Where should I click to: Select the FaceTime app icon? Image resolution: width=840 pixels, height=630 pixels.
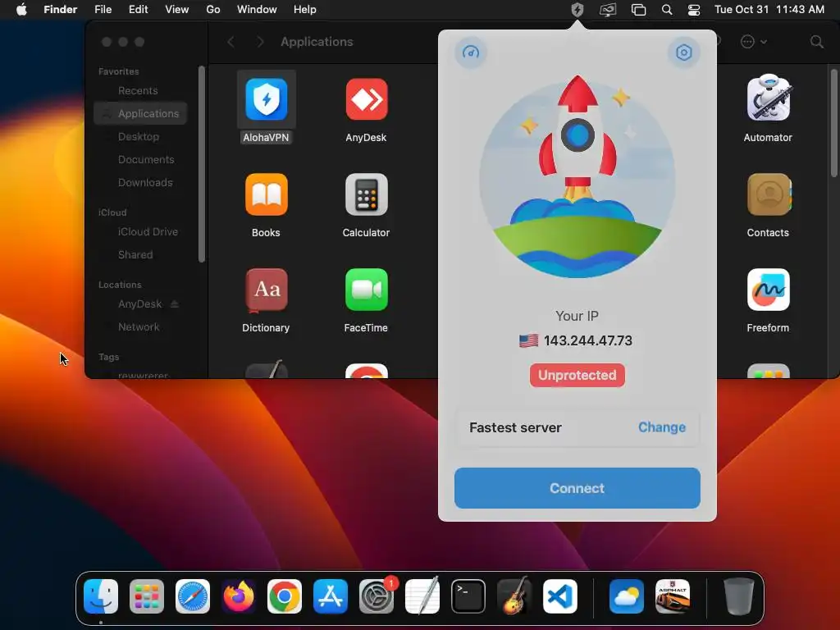pyautogui.click(x=367, y=290)
